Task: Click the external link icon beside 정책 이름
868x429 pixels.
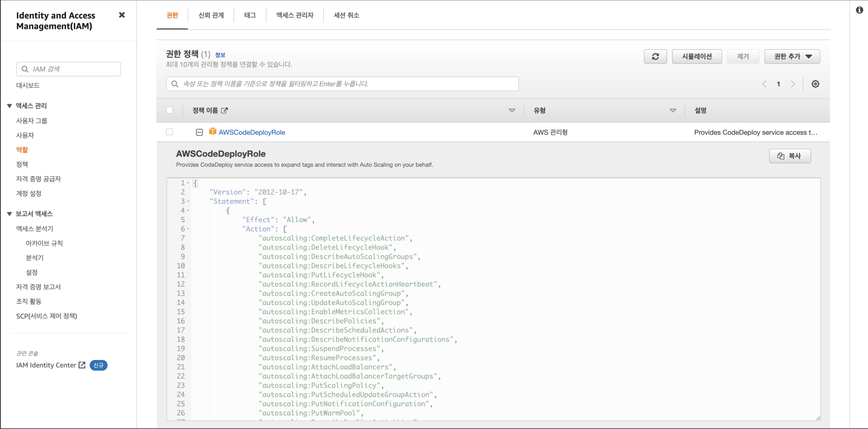Action: pyautogui.click(x=224, y=110)
